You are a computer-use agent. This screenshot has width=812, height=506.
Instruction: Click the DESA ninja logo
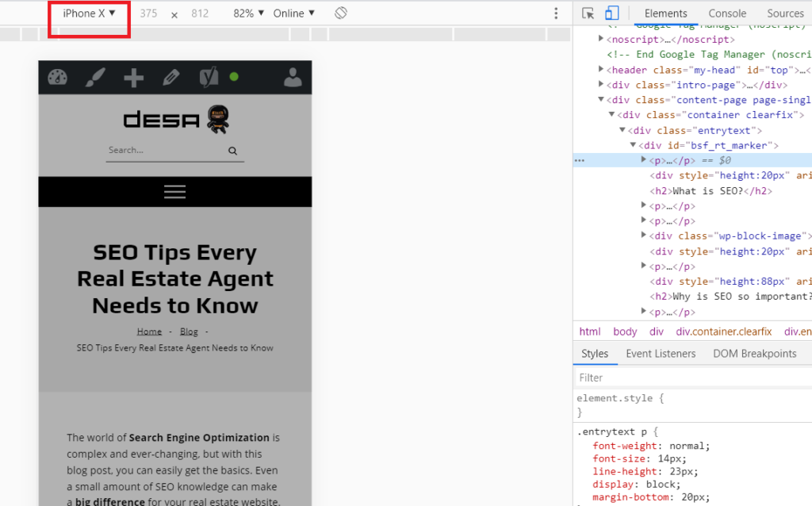(176, 119)
